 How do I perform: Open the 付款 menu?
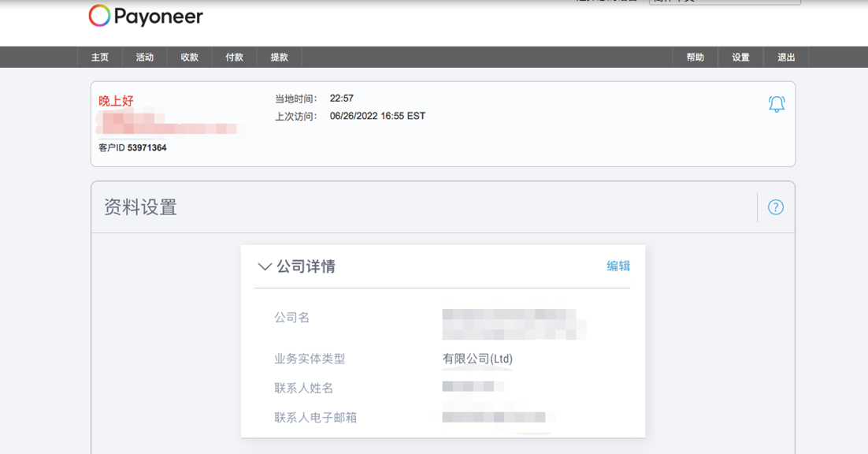[234, 56]
